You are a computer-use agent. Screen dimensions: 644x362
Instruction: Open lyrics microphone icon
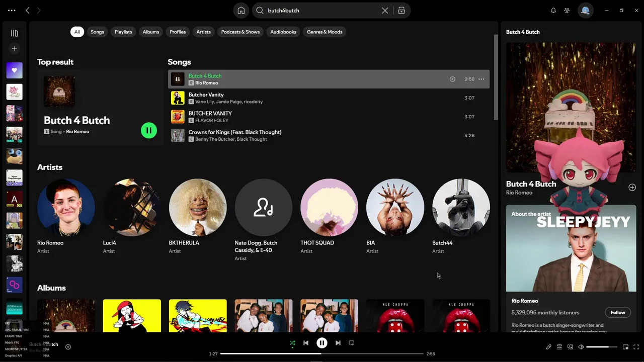point(549,347)
